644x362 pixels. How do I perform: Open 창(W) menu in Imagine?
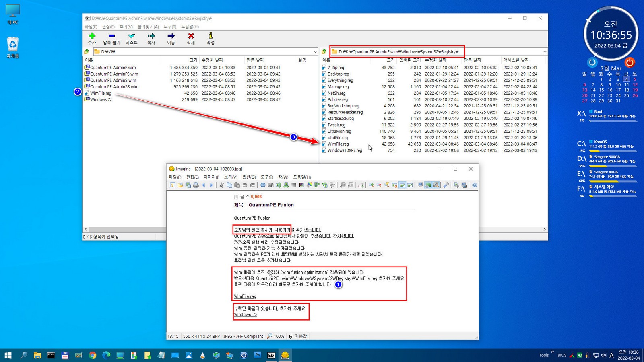tap(283, 177)
